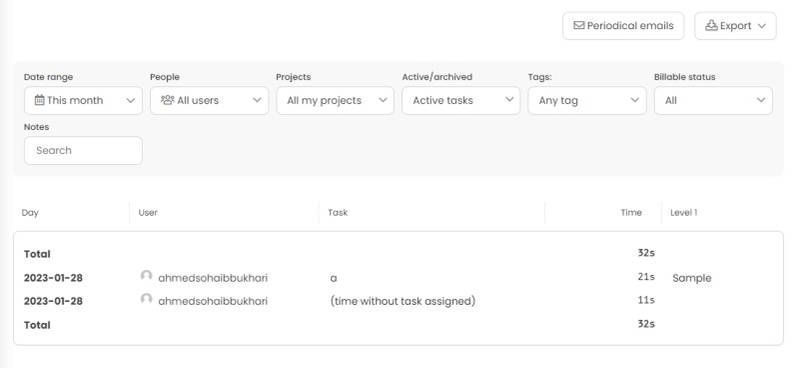
Task: Click the User column header
Action: (x=148, y=213)
